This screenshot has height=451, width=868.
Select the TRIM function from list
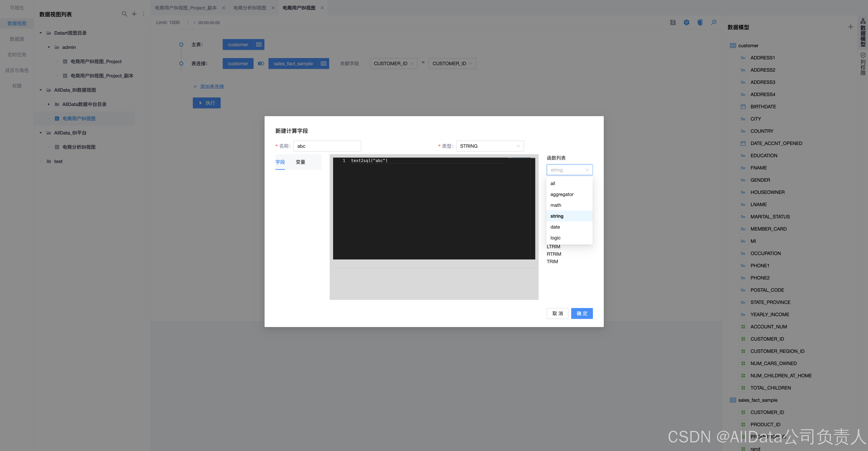(552, 261)
